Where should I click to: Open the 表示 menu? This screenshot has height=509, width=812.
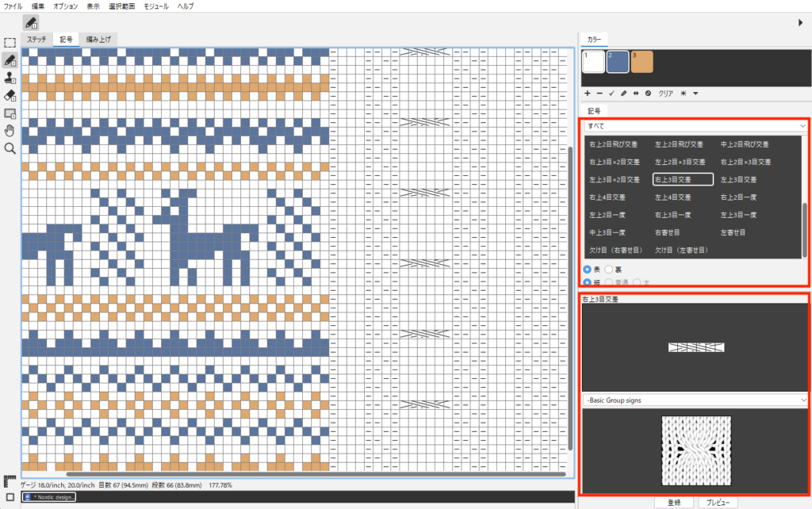click(94, 6)
